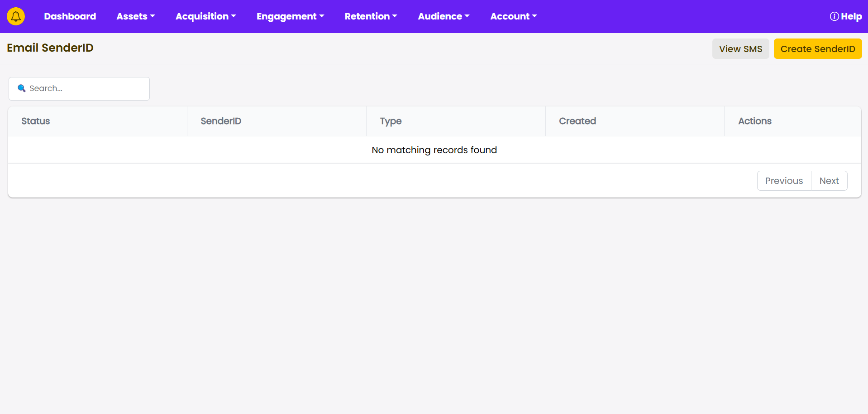868x414 pixels.
Task: Sort by the Status column header
Action: (36, 121)
